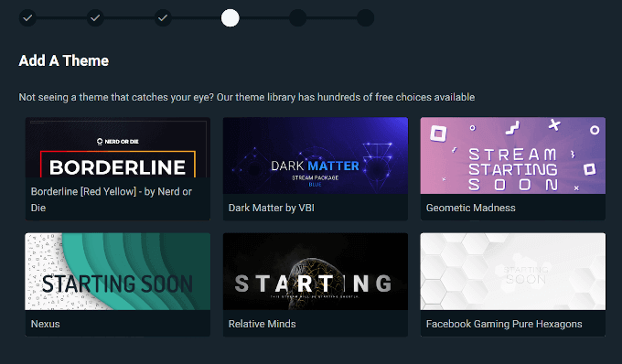Click the 'Facebook Gaming Pure Hexagons' label
The width and height of the screenshot is (622, 364).
[x=504, y=324]
